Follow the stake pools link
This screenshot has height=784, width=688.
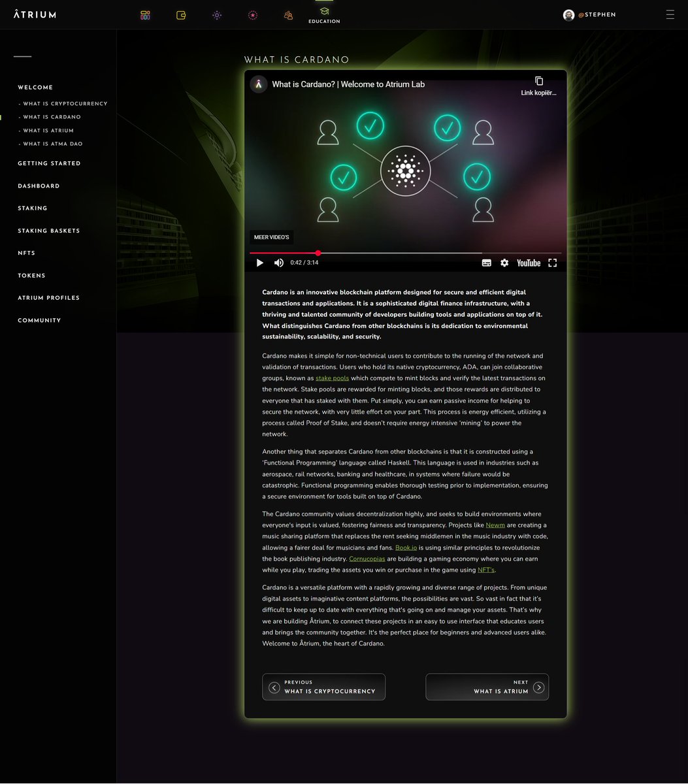point(333,378)
